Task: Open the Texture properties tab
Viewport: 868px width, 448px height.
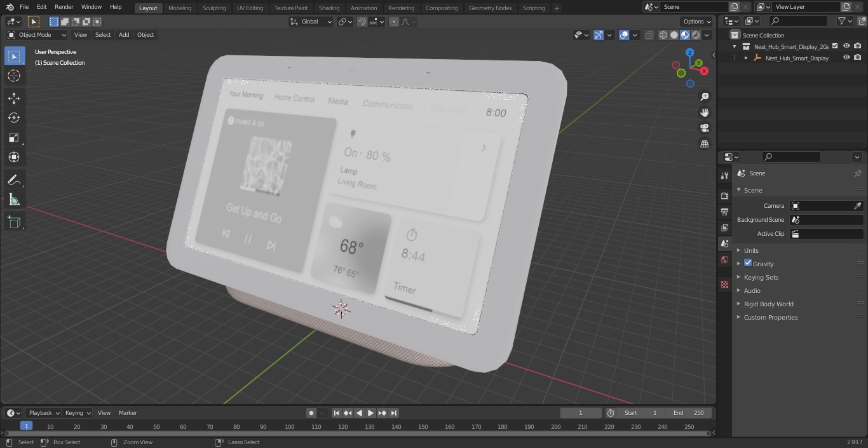Action: click(x=724, y=285)
